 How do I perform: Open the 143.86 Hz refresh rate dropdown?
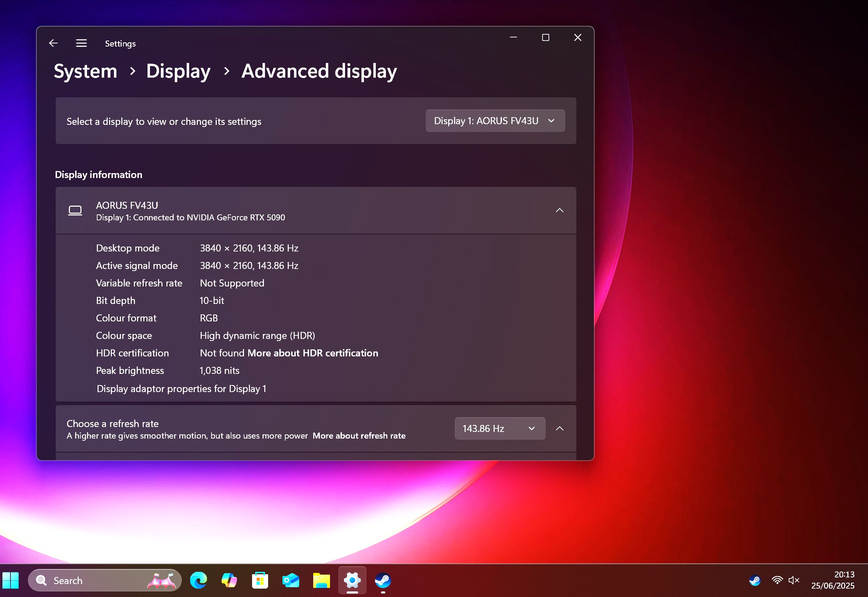(x=500, y=429)
